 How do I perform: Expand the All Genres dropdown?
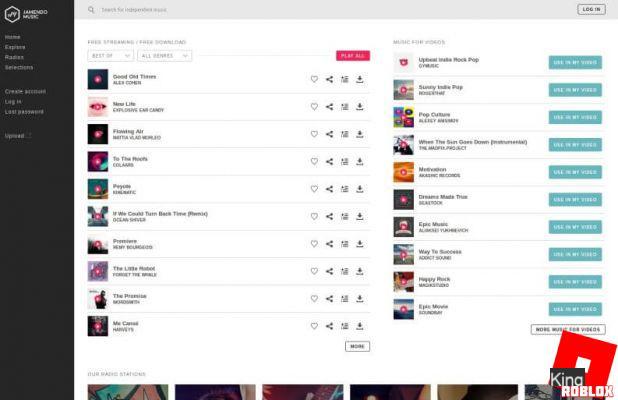point(165,56)
